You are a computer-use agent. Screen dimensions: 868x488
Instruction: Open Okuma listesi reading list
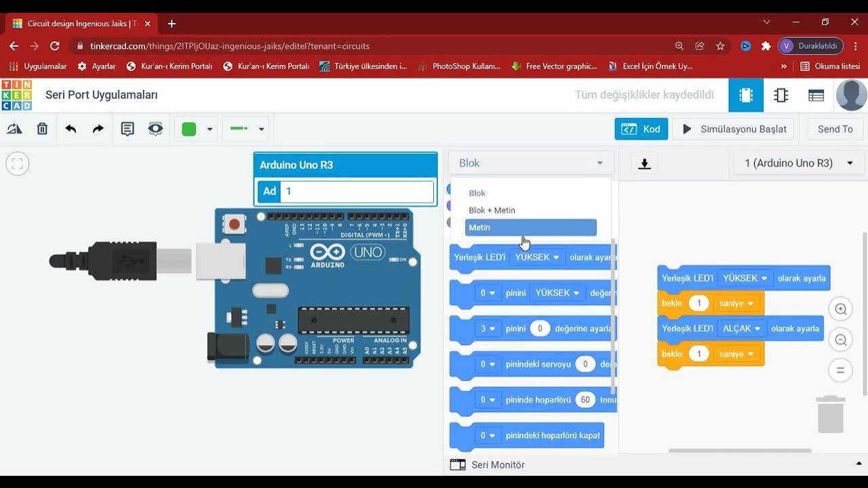[x=831, y=66]
